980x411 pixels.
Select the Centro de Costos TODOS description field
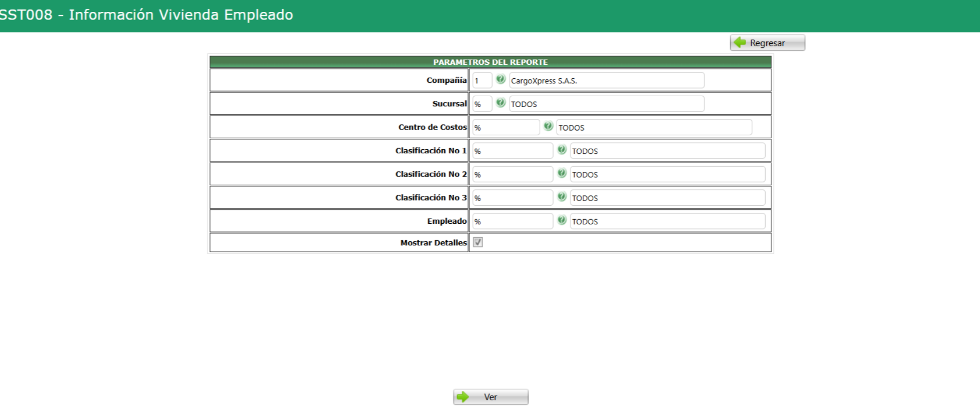[x=654, y=128]
